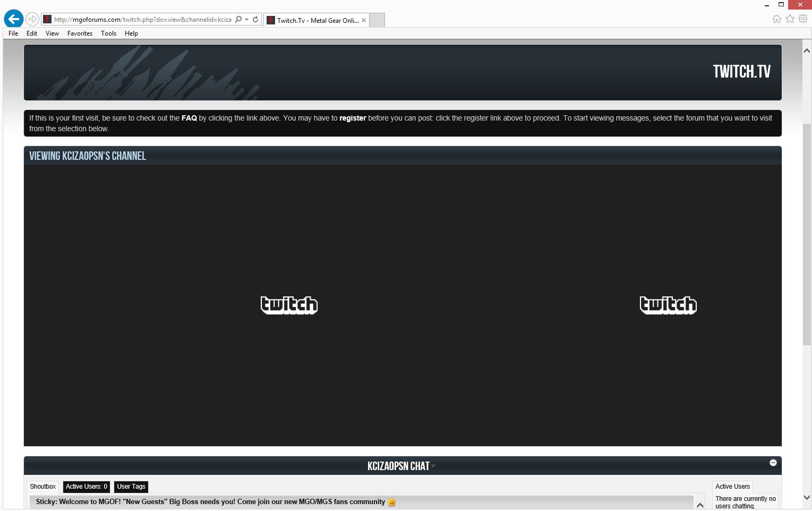812x511 pixels.
Task: Click the left Twitch logo in player
Action: 289,305
